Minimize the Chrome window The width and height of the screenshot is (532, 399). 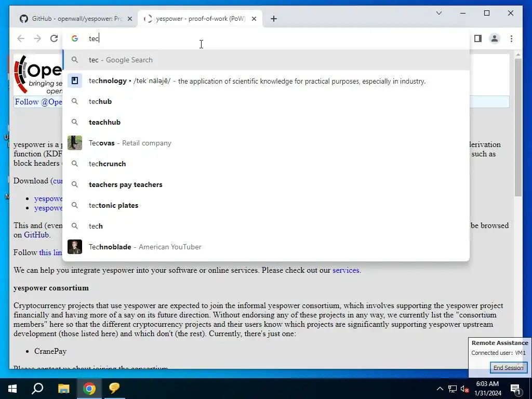[463, 13]
